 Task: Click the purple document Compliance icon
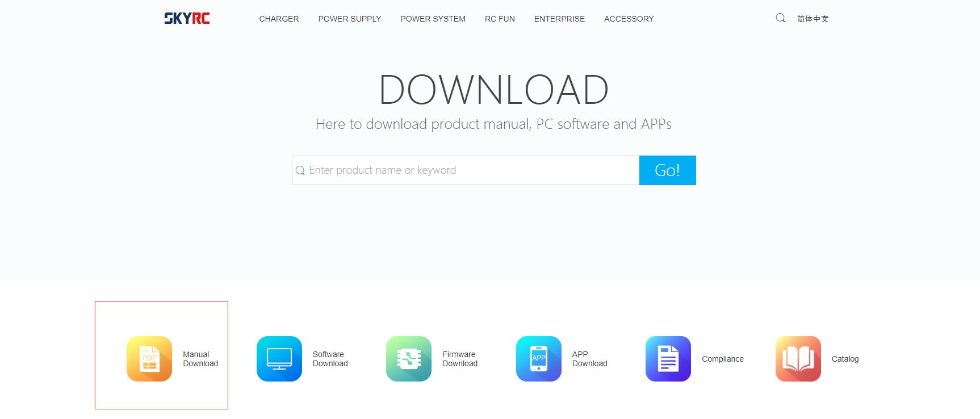click(x=668, y=359)
